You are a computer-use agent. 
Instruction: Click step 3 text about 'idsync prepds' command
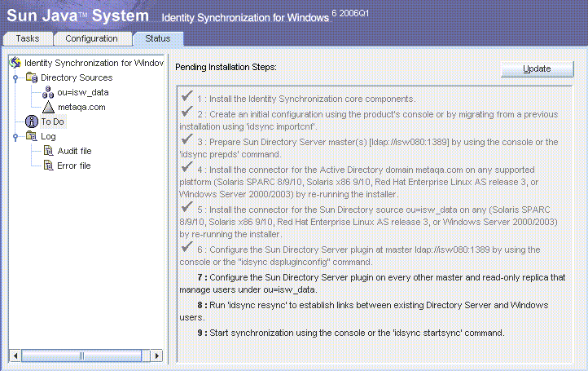(x=369, y=148)
